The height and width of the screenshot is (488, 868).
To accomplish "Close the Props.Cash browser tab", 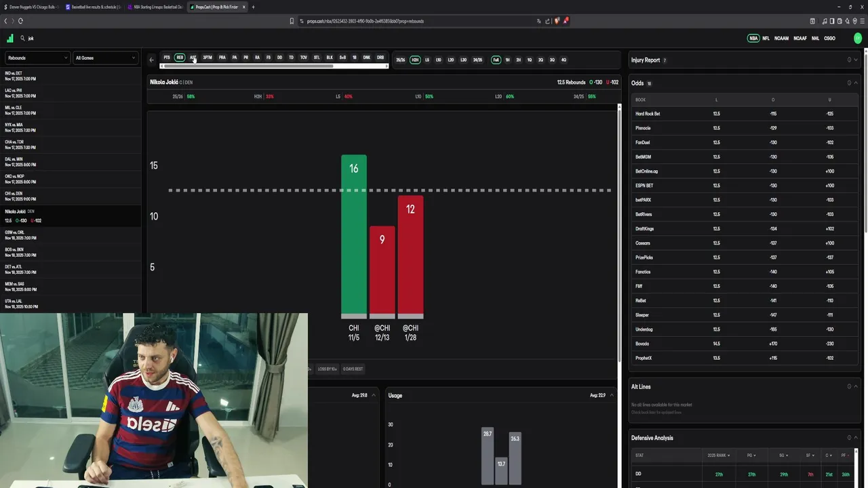I will (x=244, y=7).
